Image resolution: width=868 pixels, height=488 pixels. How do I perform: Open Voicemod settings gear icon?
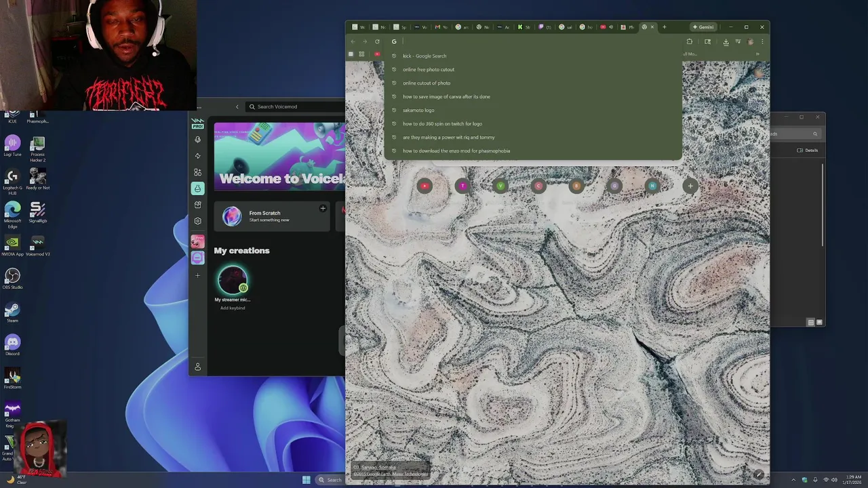[197, 221]
